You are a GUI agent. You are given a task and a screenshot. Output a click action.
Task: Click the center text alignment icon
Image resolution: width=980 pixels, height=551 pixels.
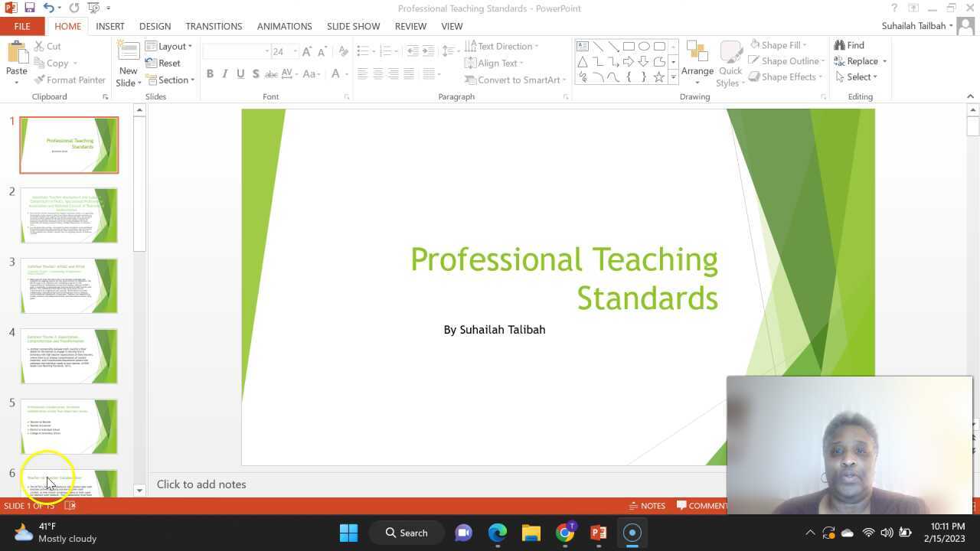377,74
